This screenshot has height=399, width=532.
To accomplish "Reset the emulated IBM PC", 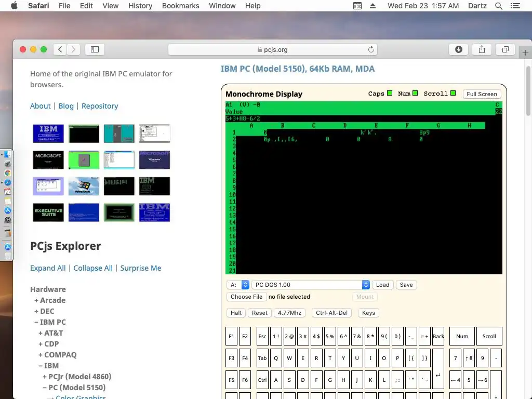I will [260, 313].
